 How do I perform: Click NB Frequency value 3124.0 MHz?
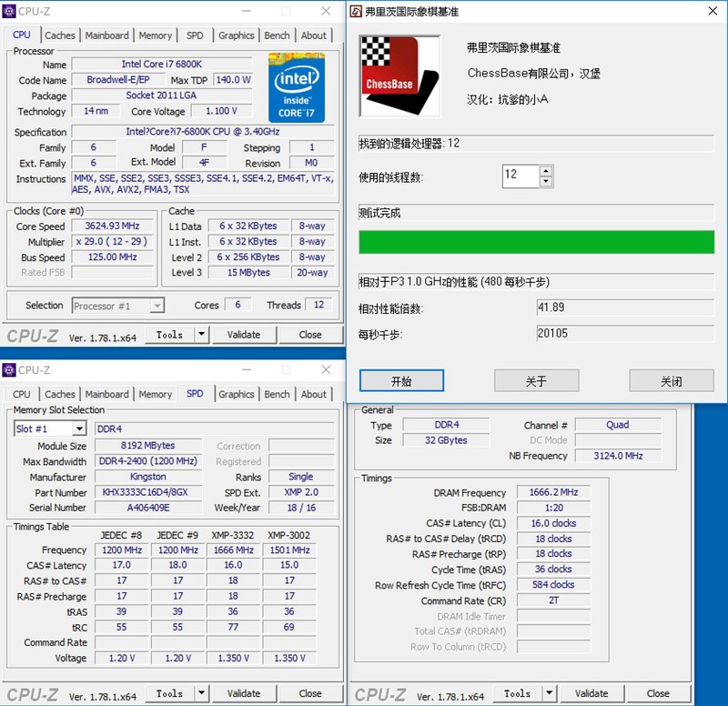pos(618,455)
